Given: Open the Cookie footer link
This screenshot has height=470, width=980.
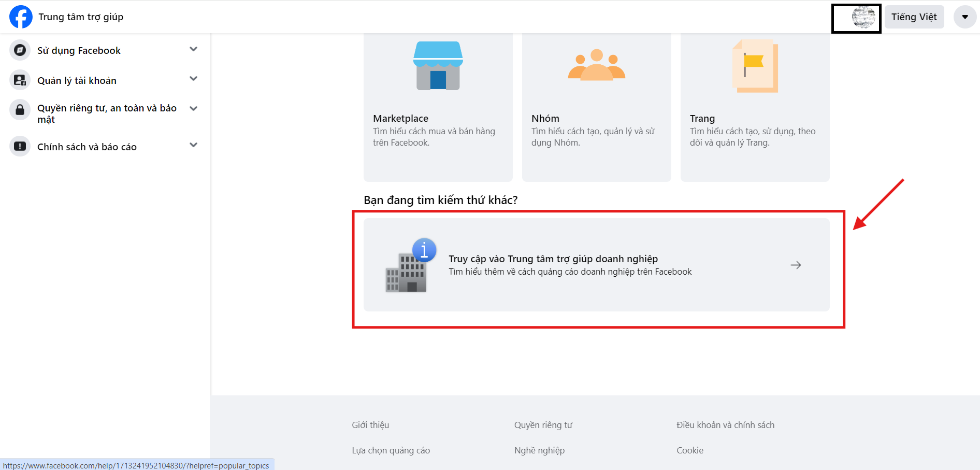Looking at the screenshot, I should point(690,450).
